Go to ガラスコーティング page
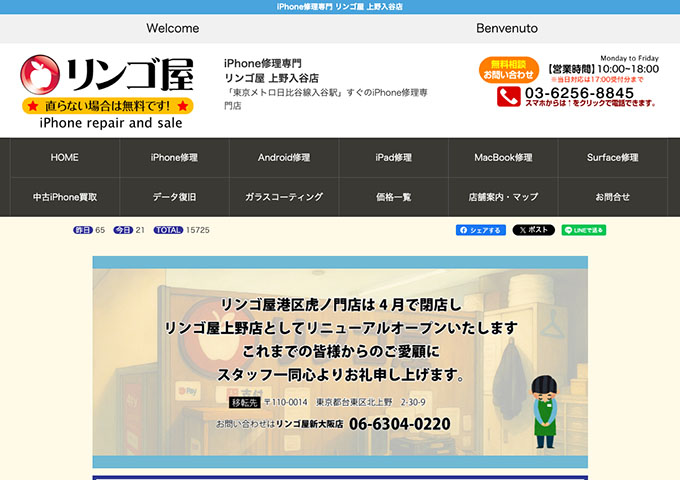 [x=284, y=197]
